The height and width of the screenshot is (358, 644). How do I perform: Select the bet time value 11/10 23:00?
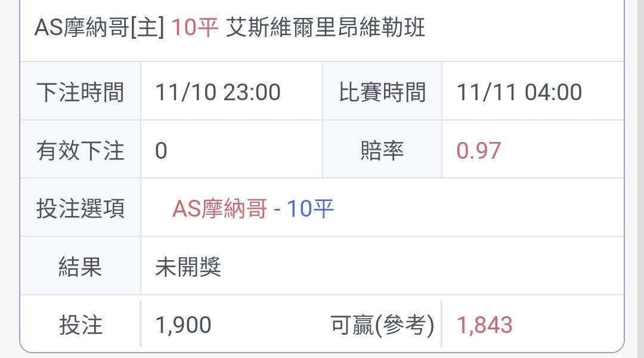point(218,92)
